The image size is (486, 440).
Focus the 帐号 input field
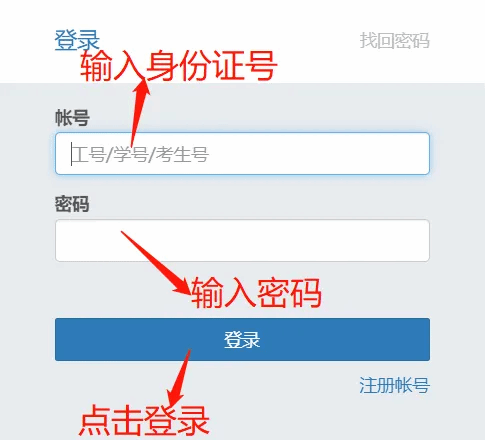click(x=242, y=154)
